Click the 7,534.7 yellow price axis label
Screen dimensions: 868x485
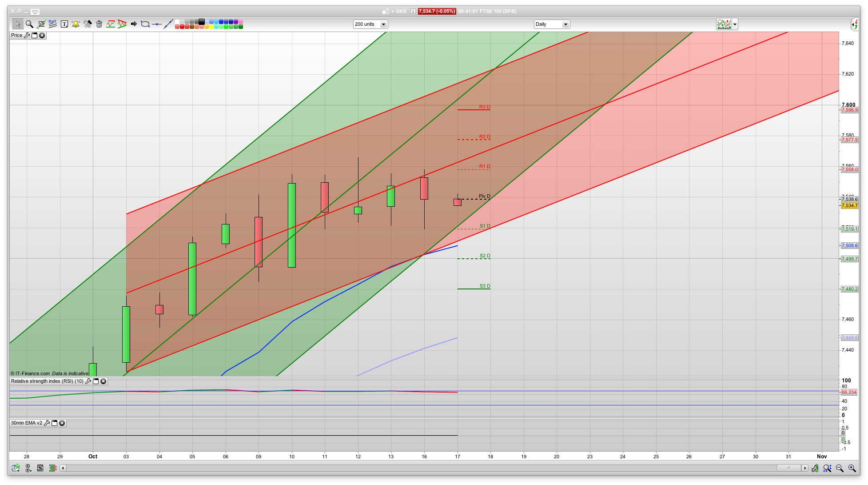[x=849, y=205]
